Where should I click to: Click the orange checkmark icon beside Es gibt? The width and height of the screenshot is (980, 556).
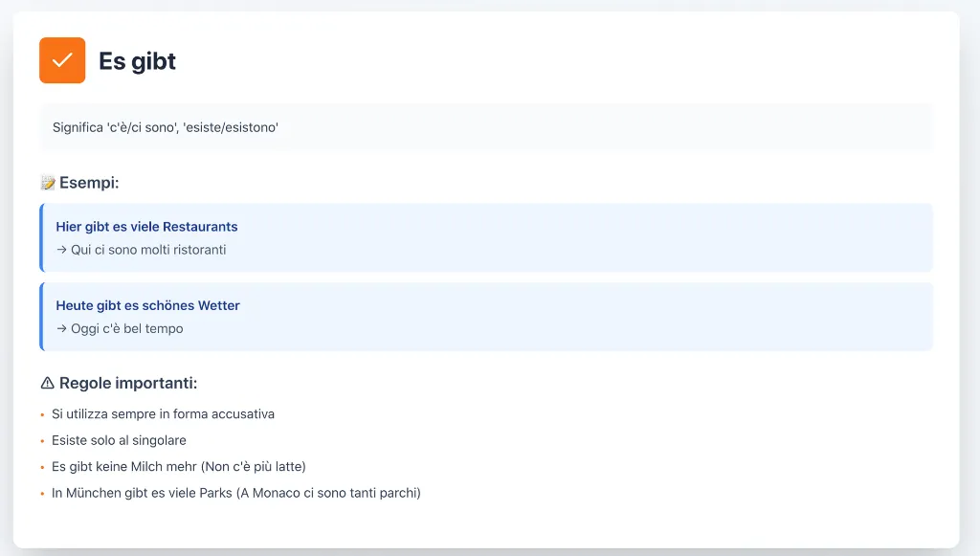point(62,60)
